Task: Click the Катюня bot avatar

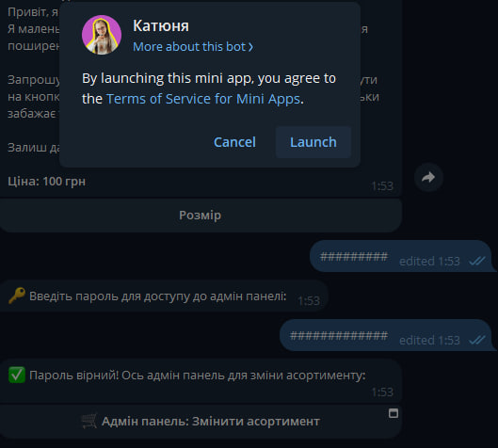Action: pyautogui.click(x=102, y=35)
